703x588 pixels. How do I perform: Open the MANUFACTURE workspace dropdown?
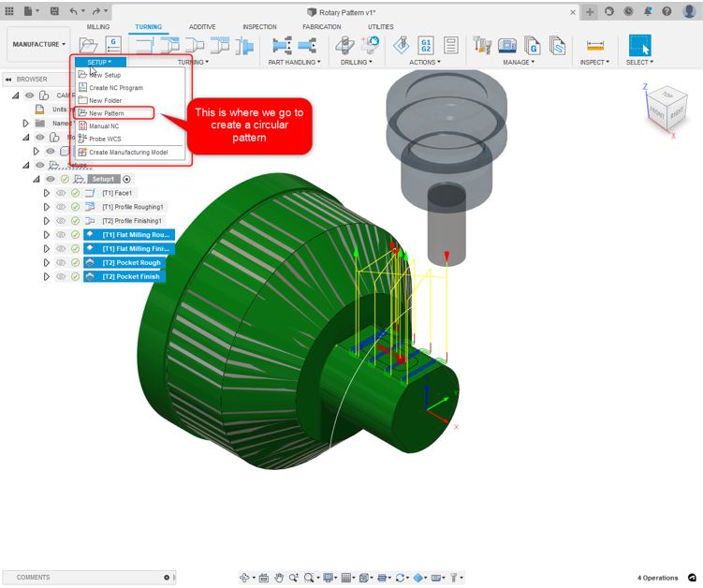tap(38, 44)
